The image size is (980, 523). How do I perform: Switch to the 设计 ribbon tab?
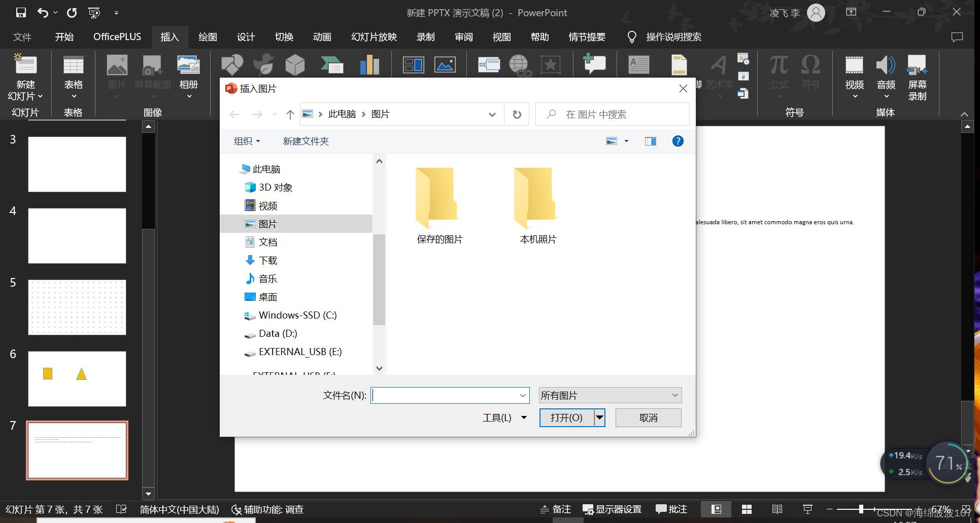[x=246, y=37]
